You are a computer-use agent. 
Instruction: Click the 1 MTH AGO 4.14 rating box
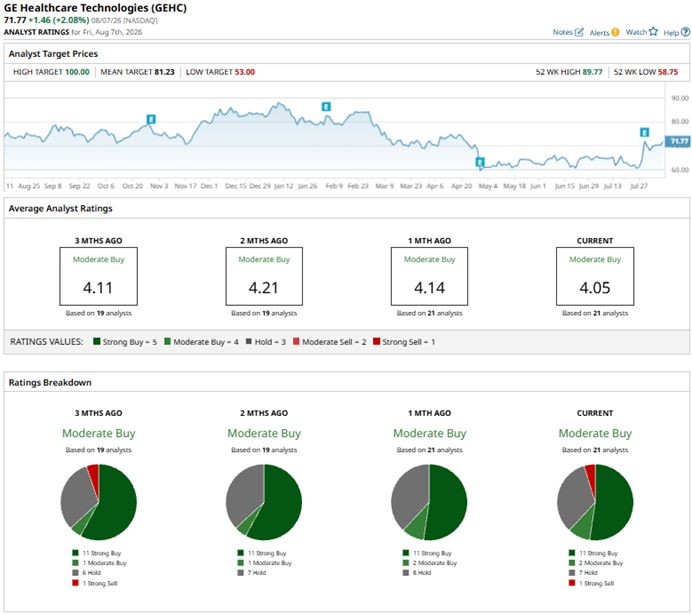pos(429,276)
